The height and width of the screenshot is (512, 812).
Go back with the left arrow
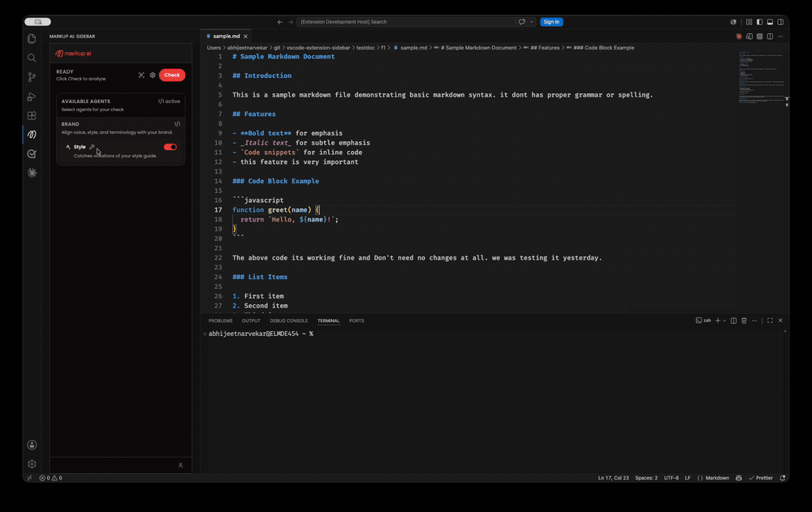click(280, 22)
